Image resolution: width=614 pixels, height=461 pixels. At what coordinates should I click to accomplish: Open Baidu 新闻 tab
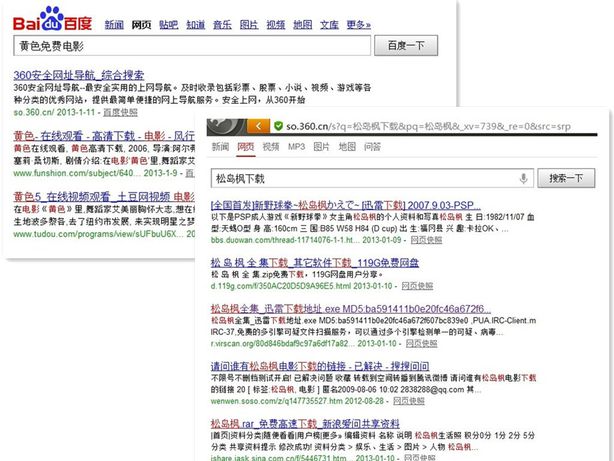(x=114, y=25)
